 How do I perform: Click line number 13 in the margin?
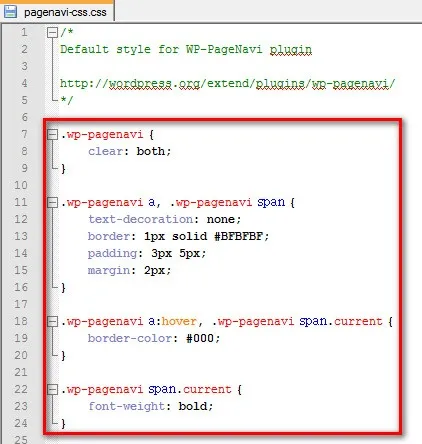coord(21,236)
